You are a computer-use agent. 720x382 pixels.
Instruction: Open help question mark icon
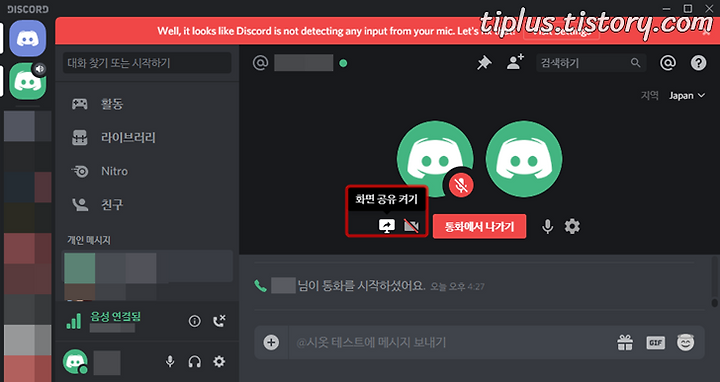698,62
